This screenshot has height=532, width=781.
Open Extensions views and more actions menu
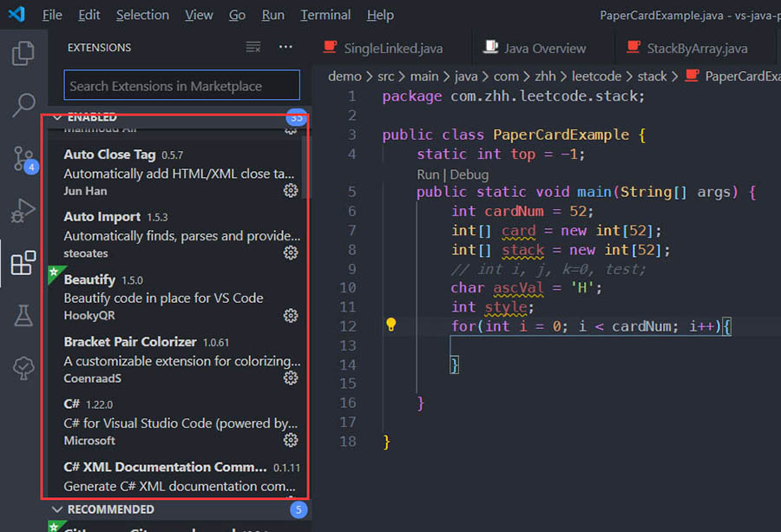click(285, 47)
